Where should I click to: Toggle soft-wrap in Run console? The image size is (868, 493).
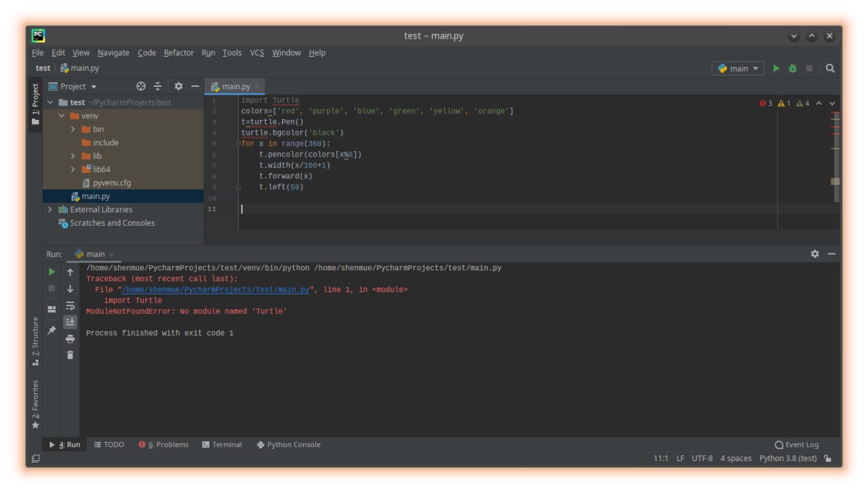(x=70, y=305)
